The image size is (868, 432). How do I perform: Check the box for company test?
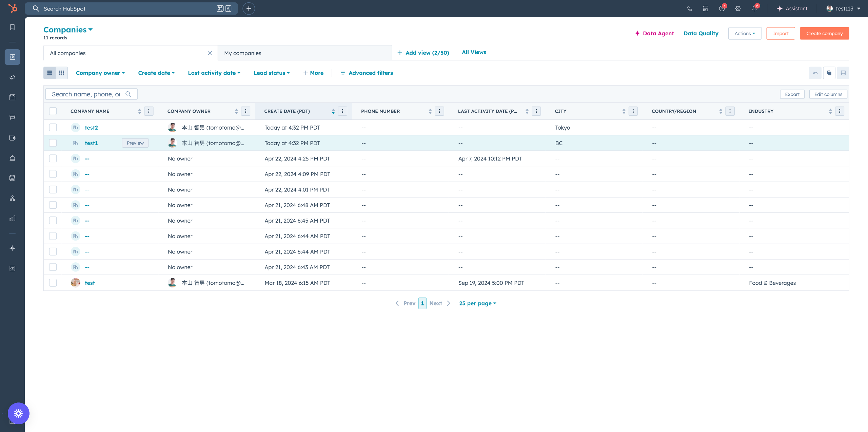[x=53, y=283]
